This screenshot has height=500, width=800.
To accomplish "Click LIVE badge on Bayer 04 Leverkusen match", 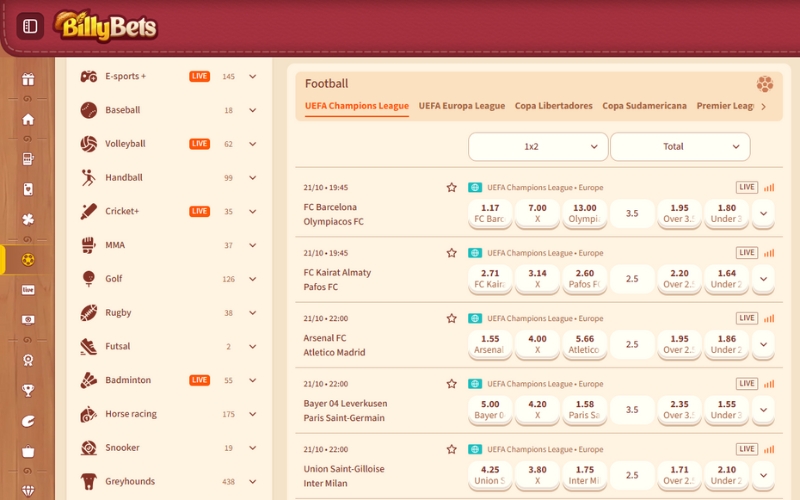I will point(746,384).
